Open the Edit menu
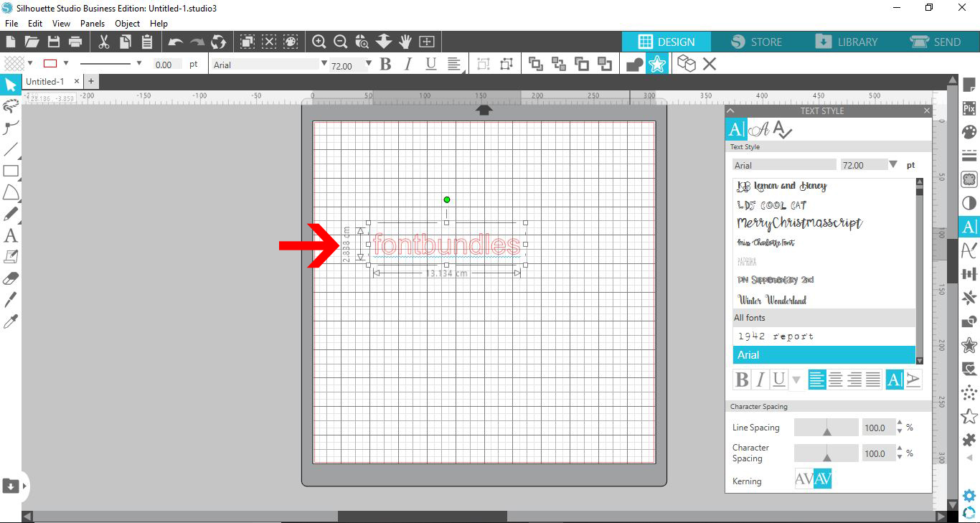The image size is (980, 523). pyautogui.click(x=35, y=23)
